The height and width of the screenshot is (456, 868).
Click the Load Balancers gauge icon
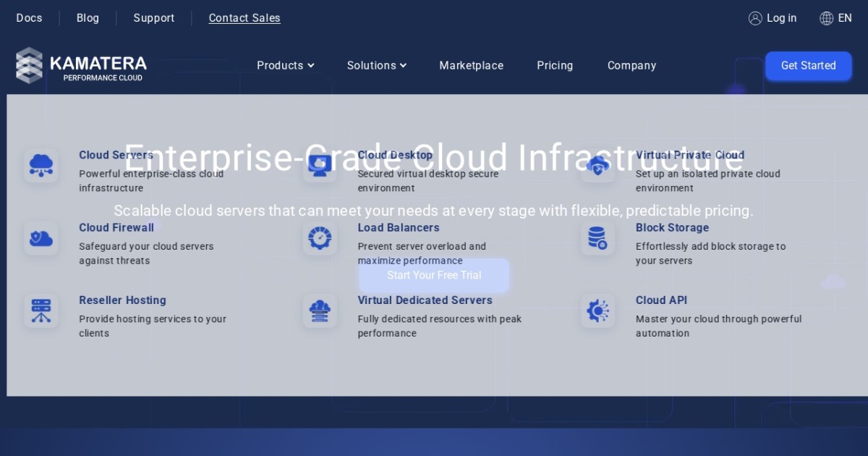coord(320,238)
